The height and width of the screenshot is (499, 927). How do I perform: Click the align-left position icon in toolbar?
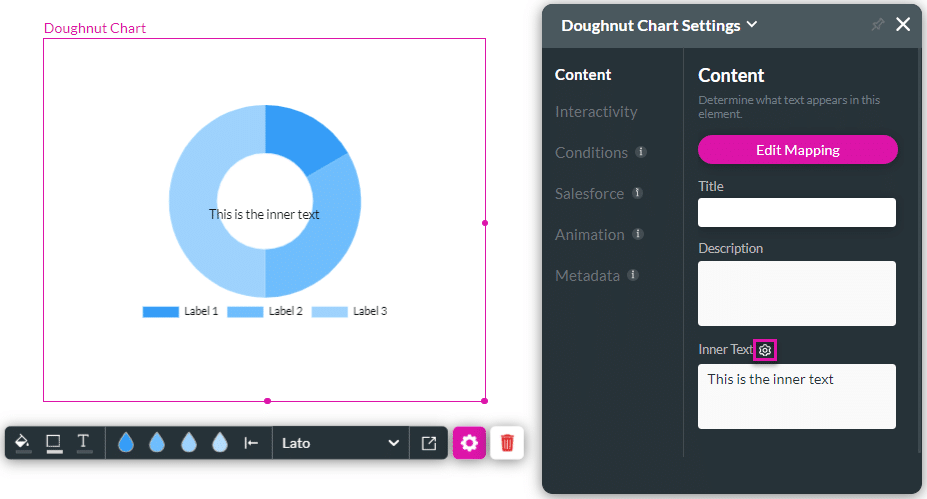coord(251,443)
